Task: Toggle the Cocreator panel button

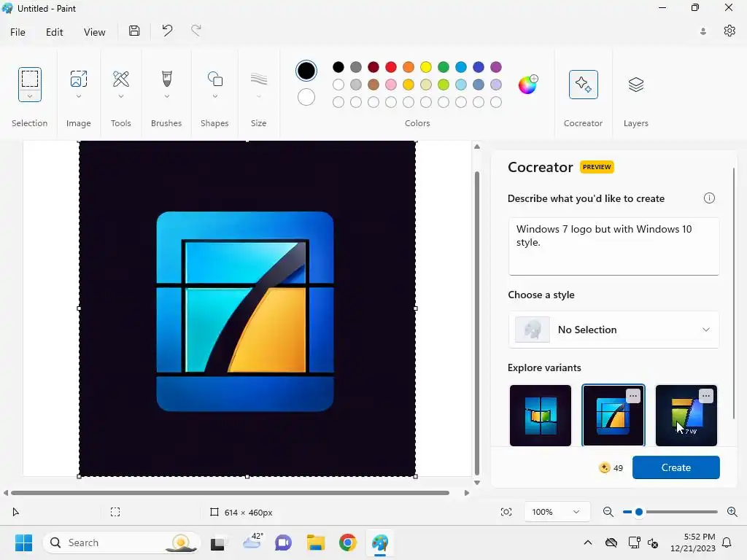Action: click(x=583, y=85)
